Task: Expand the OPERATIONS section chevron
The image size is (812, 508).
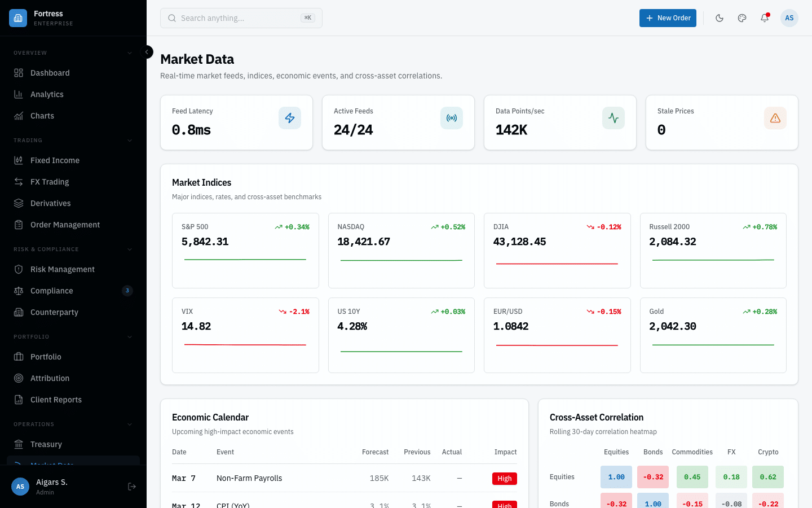Action: pyautogui.click(x=130, y=424)
